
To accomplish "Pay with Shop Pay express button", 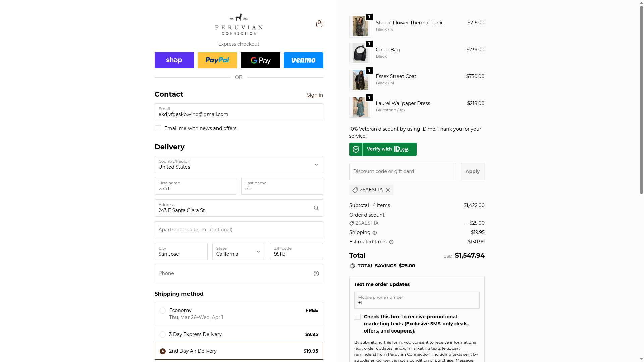I will click(174, 60).
